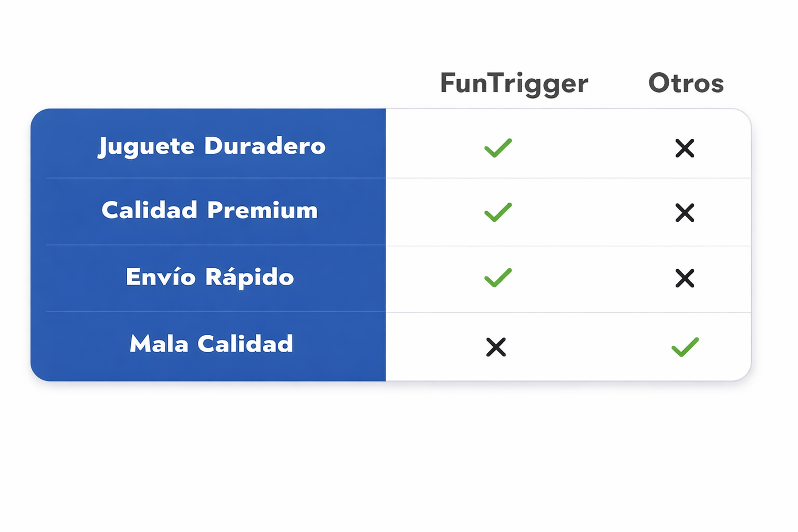
Task: Select FunTrigger's green checkmark in Calidad Premium row
Action: tap(498, 212)
